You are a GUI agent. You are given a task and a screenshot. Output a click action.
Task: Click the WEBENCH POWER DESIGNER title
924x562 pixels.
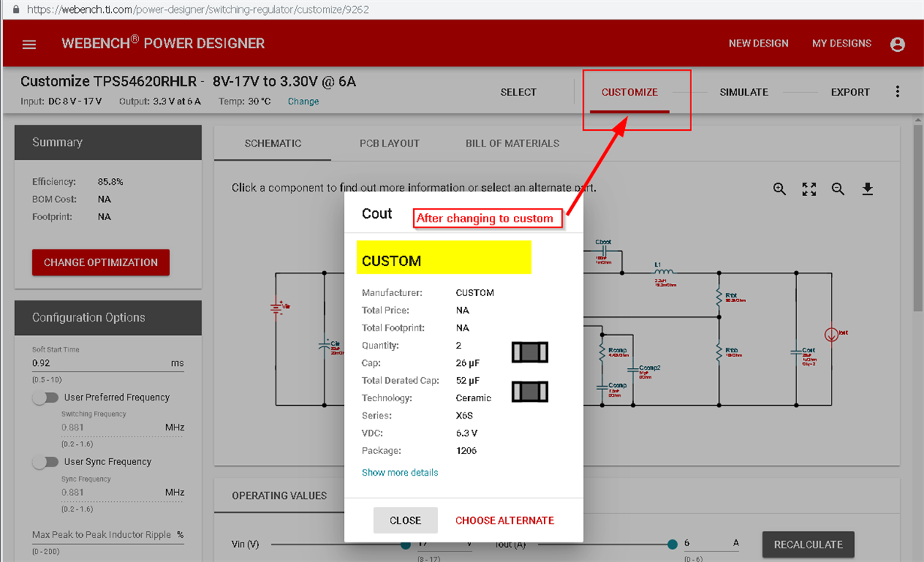[163, 43]
